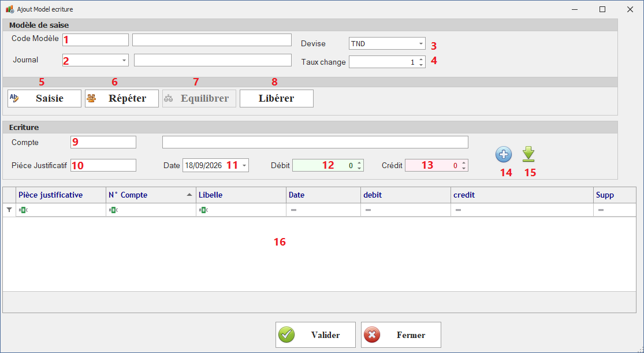Screen dimensions: 644x353
Task: Click the green download arrow icon
Action: click(528, 154)
